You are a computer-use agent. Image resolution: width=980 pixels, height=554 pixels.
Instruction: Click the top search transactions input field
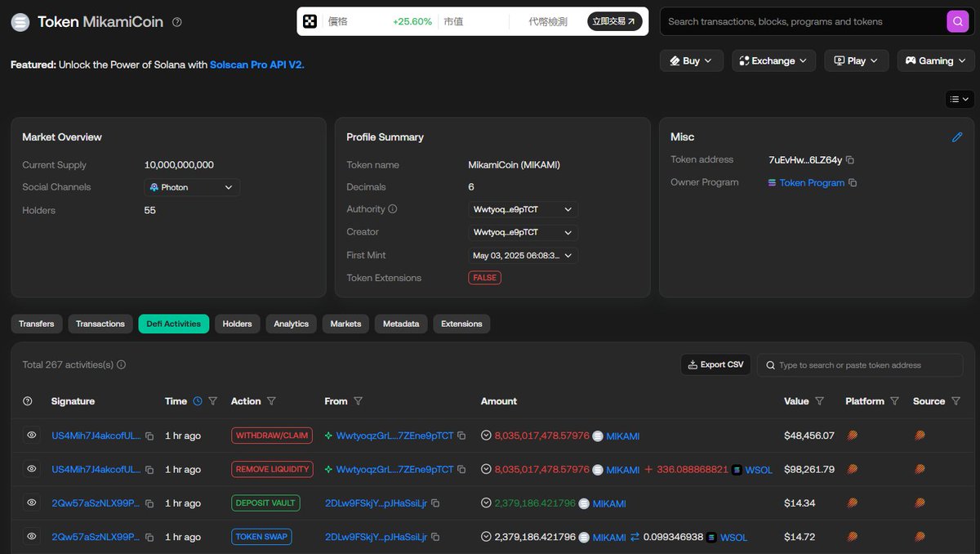tap(802, 21)
